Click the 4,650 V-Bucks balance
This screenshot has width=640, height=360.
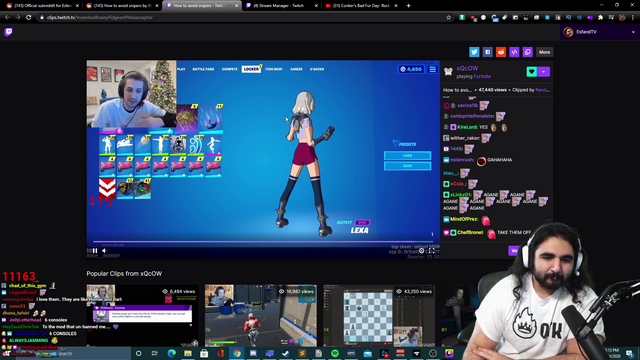coord(411,69)
